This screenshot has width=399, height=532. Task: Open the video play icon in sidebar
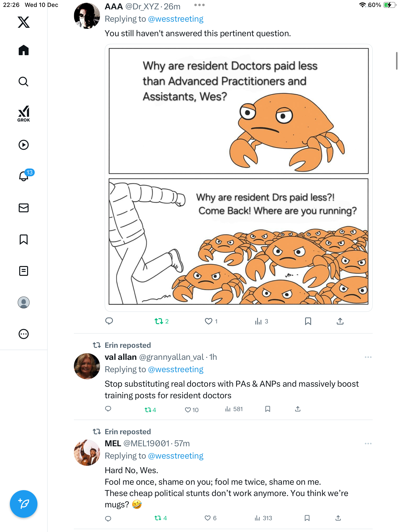tap(24, 145)
